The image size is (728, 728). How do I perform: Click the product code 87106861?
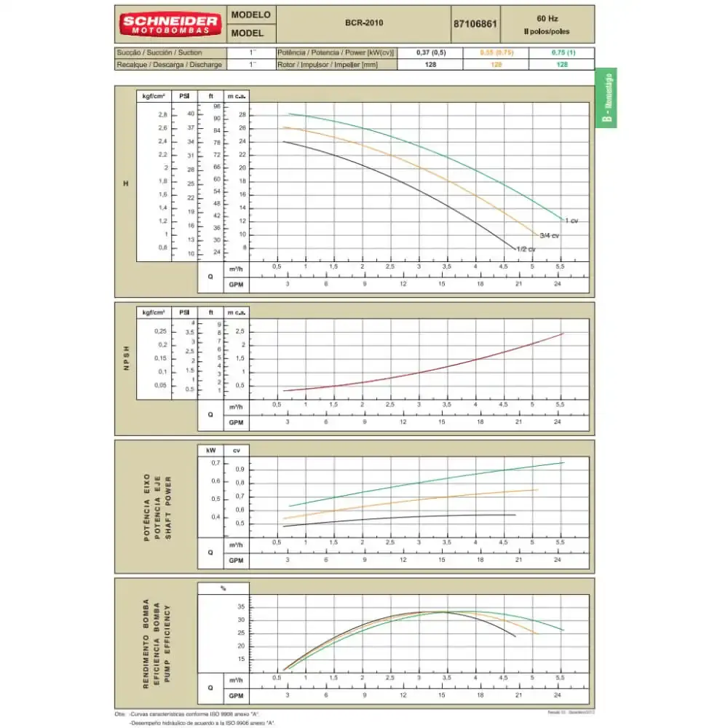point(475,24)
